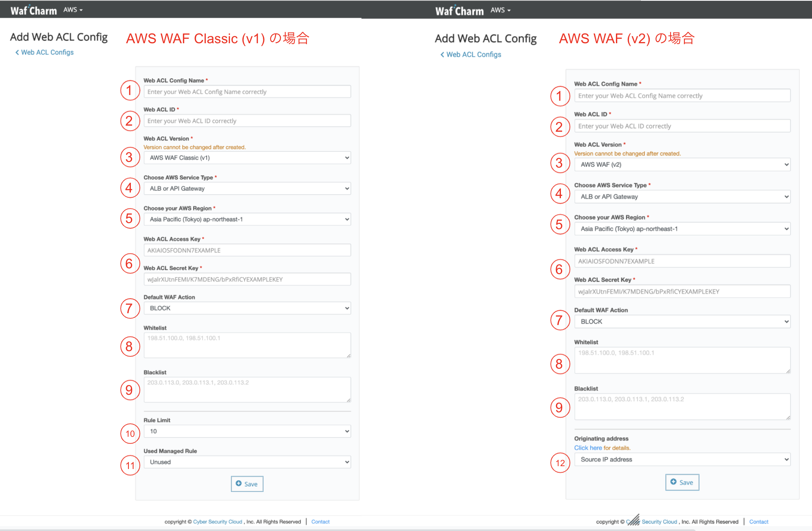Open AWS WAF Classic (v1) version dropdown
The height and width of the screenshot is (531, 812).
click(x=247, y=158)
